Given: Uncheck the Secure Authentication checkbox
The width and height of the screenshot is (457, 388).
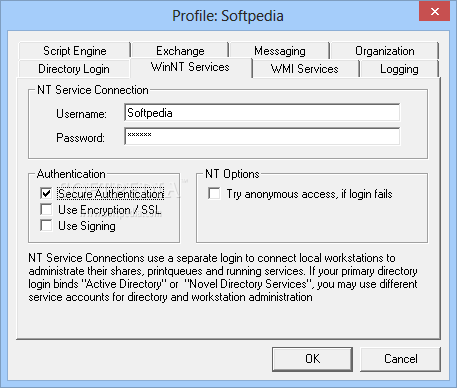Looking at the screenshot, I should (x=46, y=193).
